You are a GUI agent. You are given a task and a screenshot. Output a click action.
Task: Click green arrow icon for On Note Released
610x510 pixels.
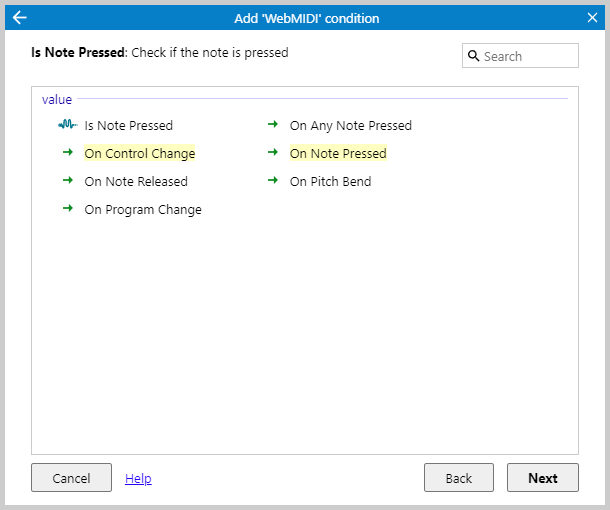(68, 181)
